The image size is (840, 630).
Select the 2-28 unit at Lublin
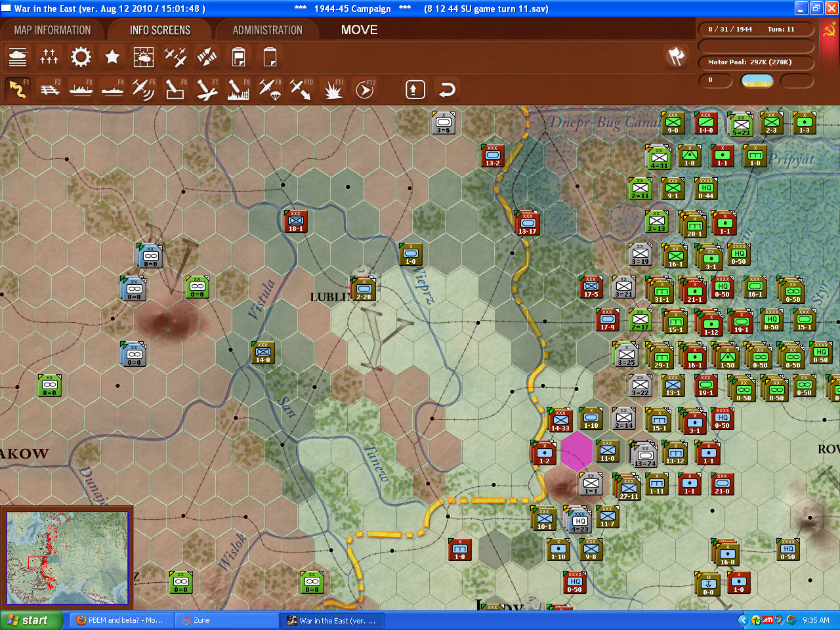coord(364,289)
